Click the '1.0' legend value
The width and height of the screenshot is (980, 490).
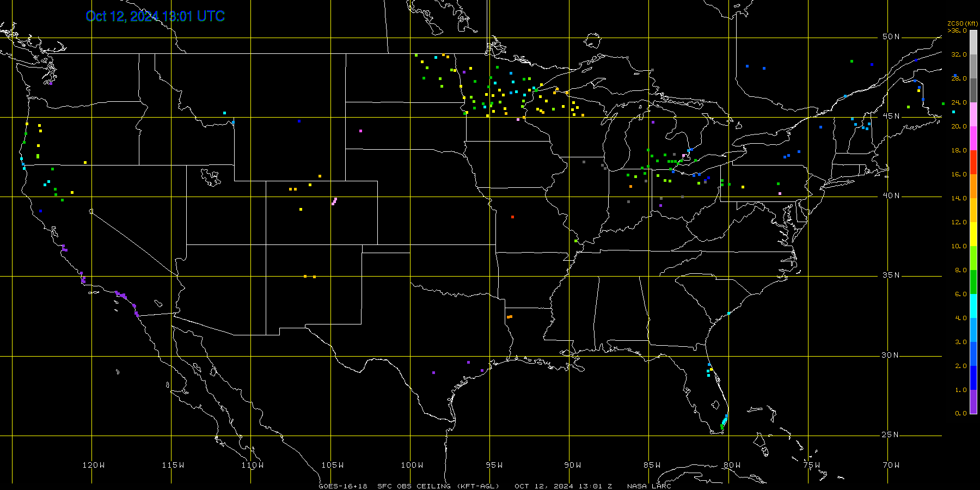coord(961,390)
